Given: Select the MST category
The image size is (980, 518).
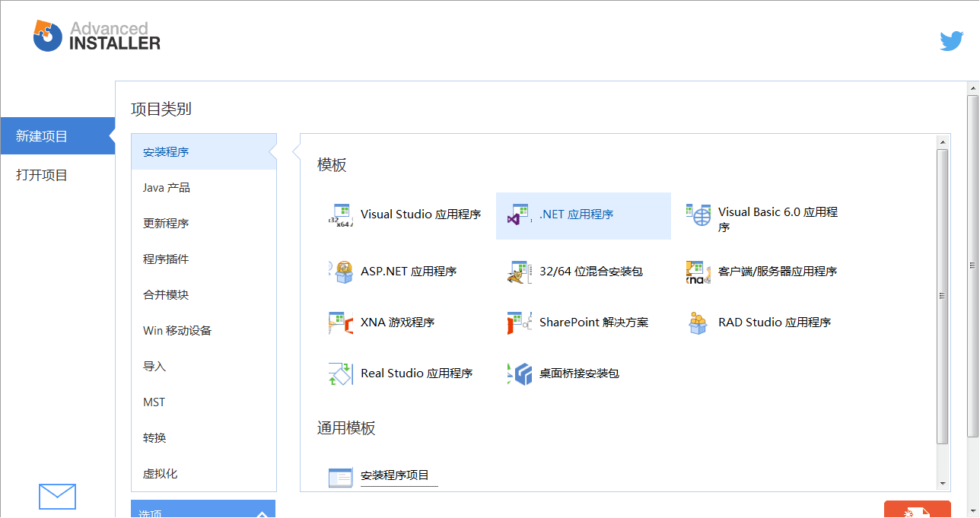Looking at the screenshot, I should pos(204,402).
